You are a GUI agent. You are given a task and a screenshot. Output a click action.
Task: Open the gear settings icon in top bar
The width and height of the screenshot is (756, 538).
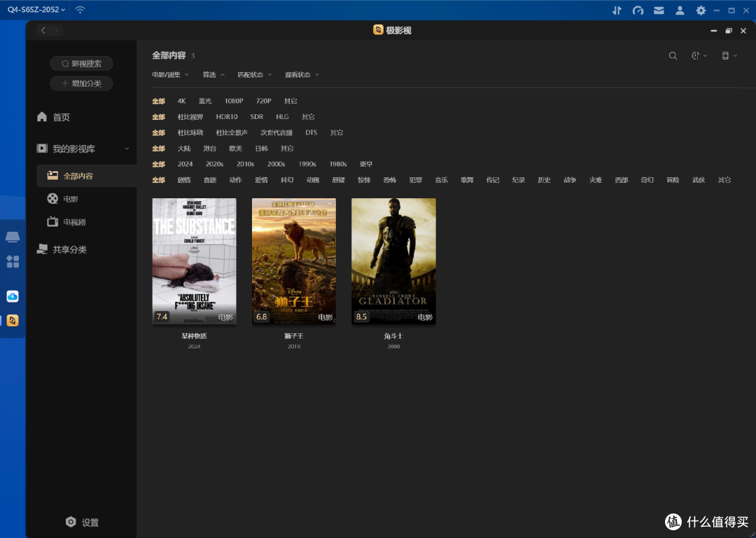701,10
